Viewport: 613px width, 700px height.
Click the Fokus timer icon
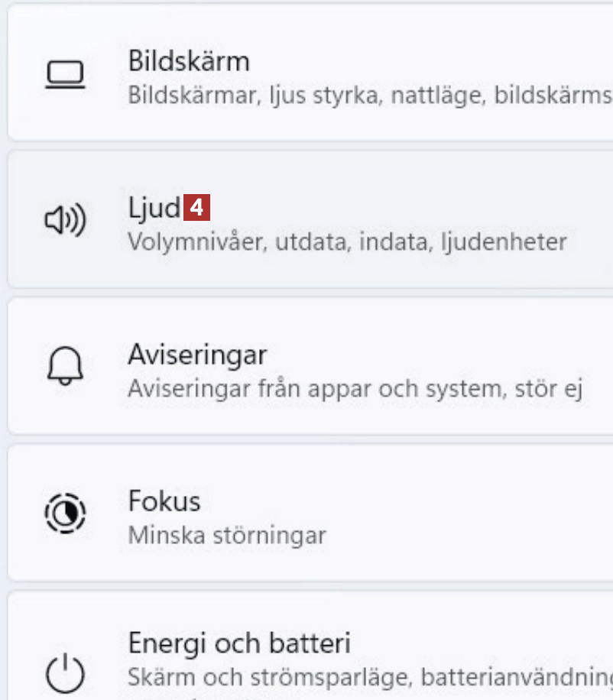coord(65,513)
